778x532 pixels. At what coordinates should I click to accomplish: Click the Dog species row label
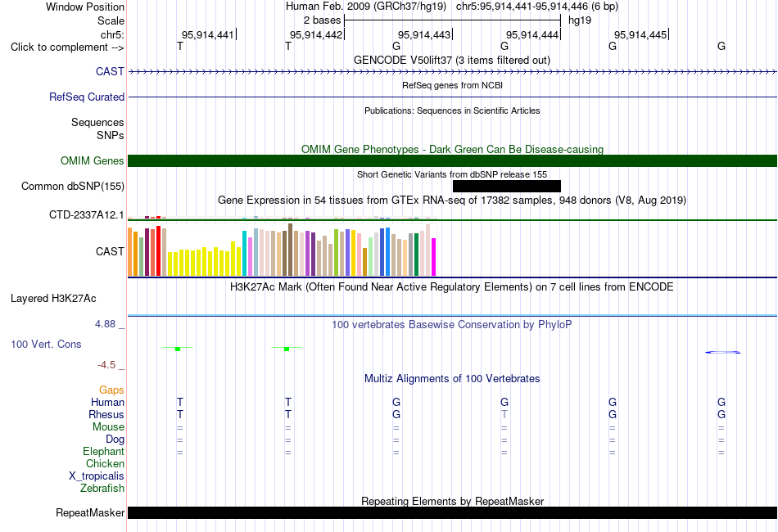coord(115,439)
